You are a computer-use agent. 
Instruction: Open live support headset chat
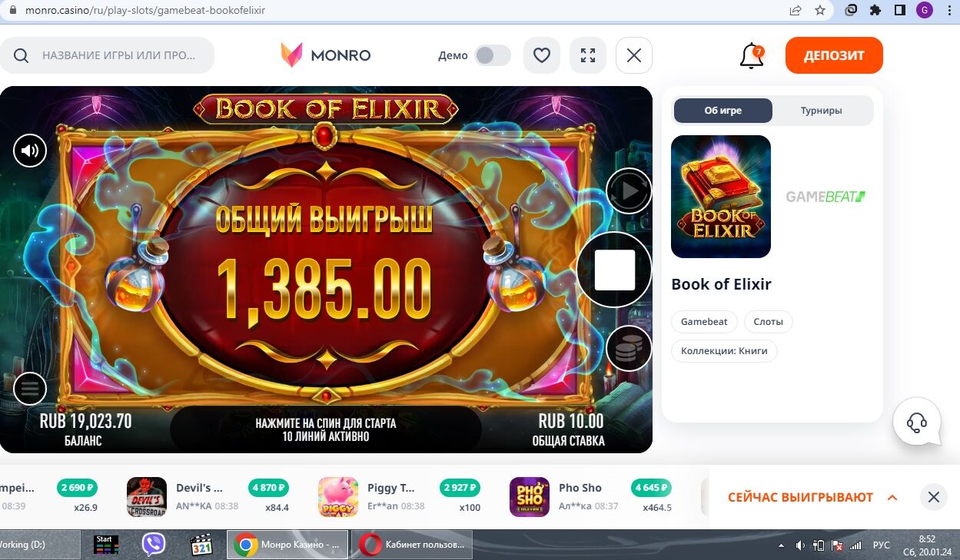917,422
